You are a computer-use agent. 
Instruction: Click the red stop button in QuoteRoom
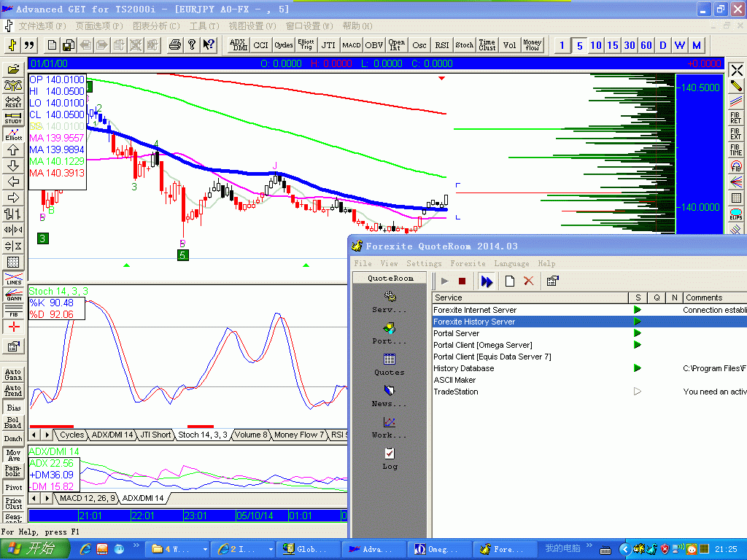tap(462, 281)
